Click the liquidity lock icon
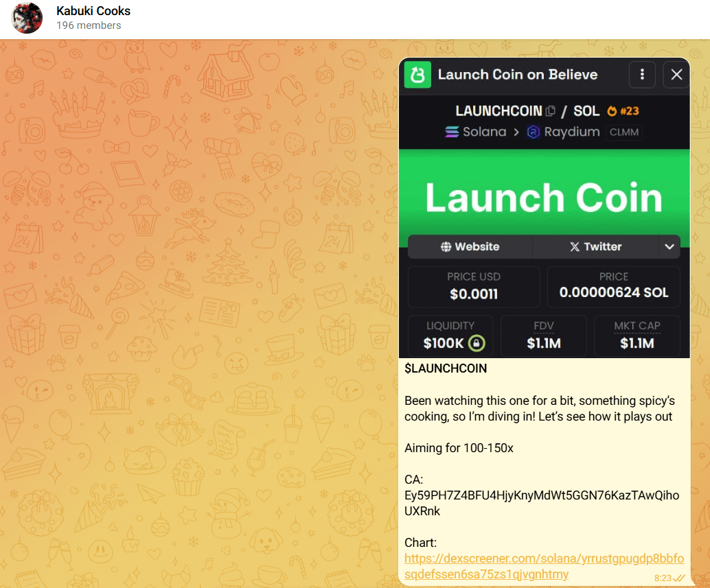 477,343
